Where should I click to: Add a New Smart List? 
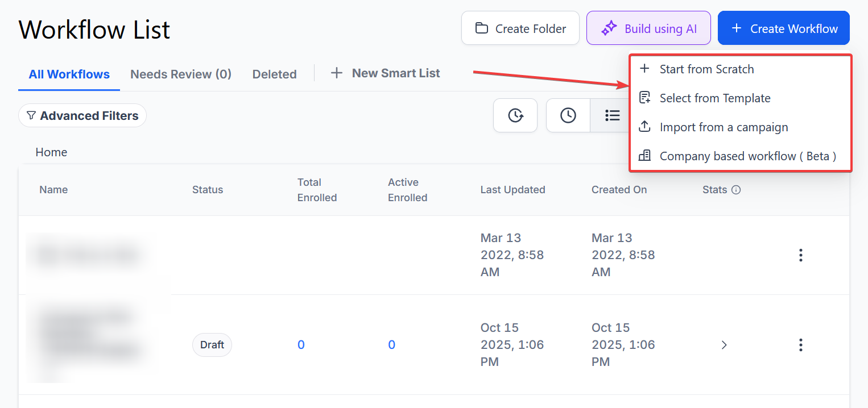(x=386, y=73)
